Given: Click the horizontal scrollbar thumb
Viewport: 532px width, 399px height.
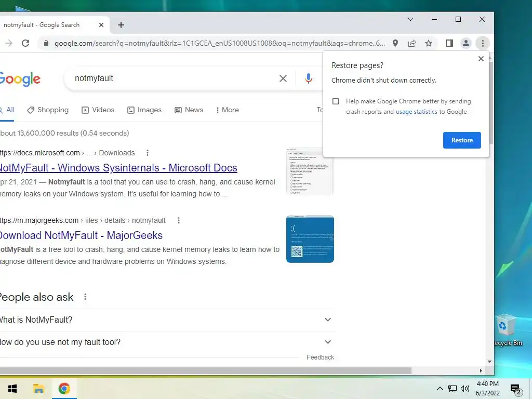Looking at the screenshot, I should tap(206, 370).
